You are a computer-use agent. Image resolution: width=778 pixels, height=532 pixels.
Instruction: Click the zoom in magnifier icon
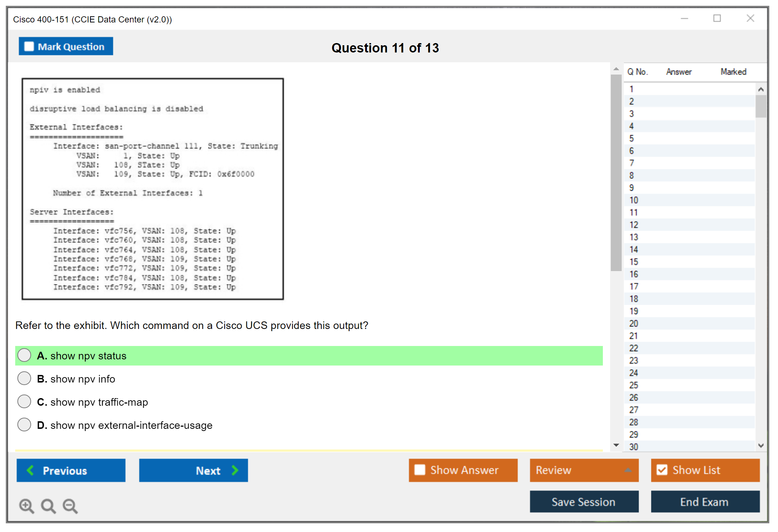pyautogui.click(x=26, y=506)
